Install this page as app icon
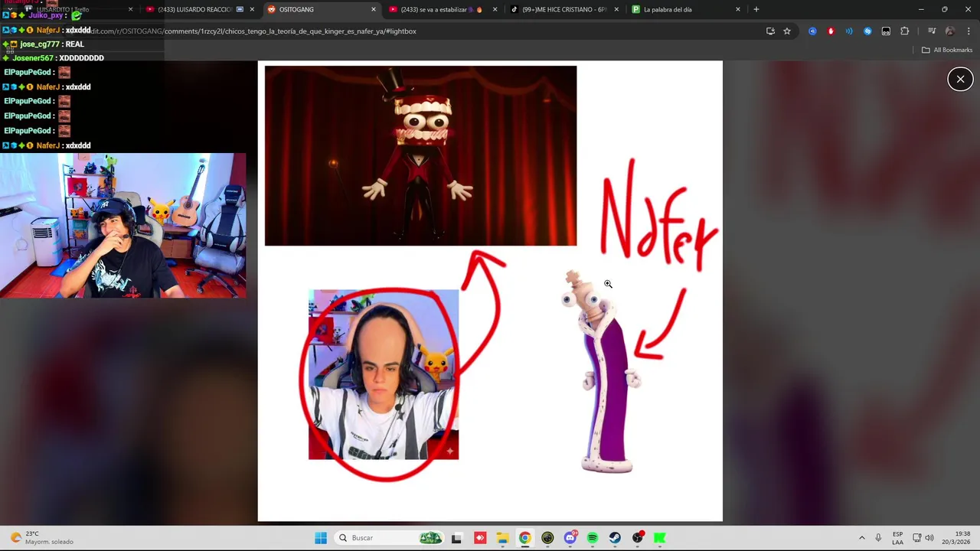 [770, 31]
